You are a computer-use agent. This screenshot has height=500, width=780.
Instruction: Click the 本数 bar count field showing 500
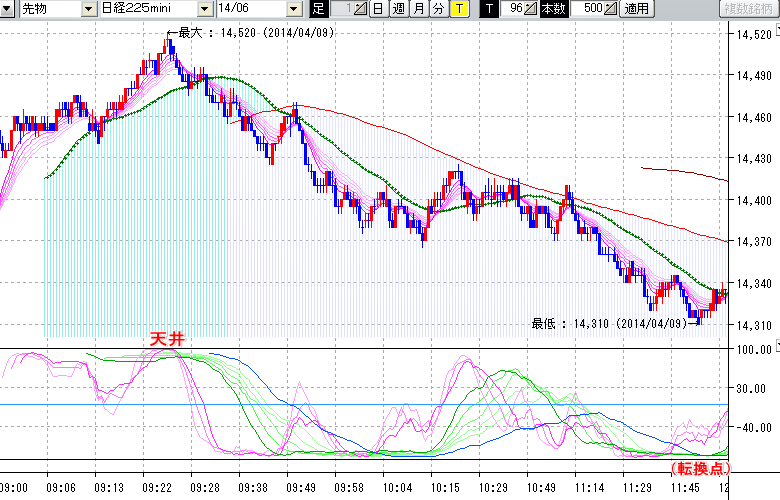(588, 9)
